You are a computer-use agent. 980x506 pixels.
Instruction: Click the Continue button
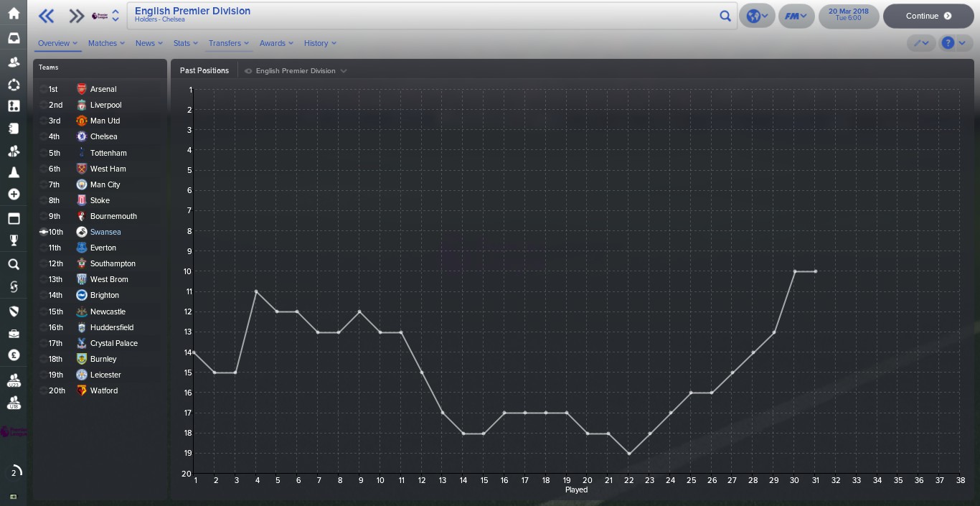tap(928, 16)
